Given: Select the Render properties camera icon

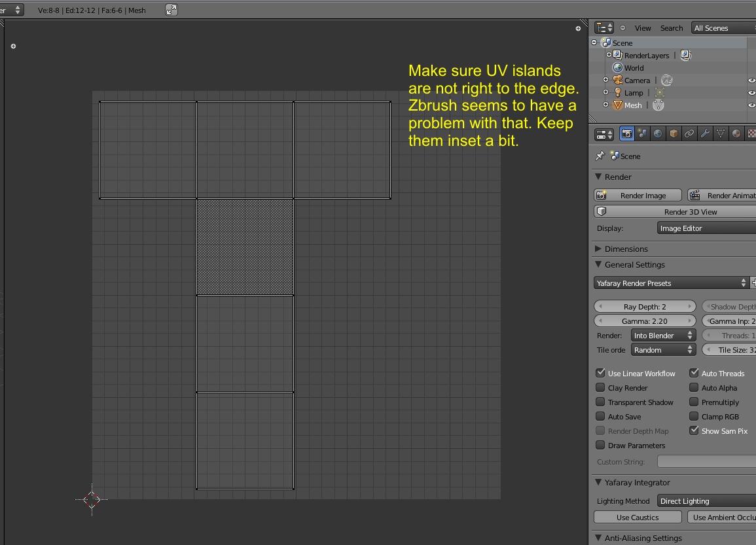Looking at the screenshot, I should click(626, 134).
